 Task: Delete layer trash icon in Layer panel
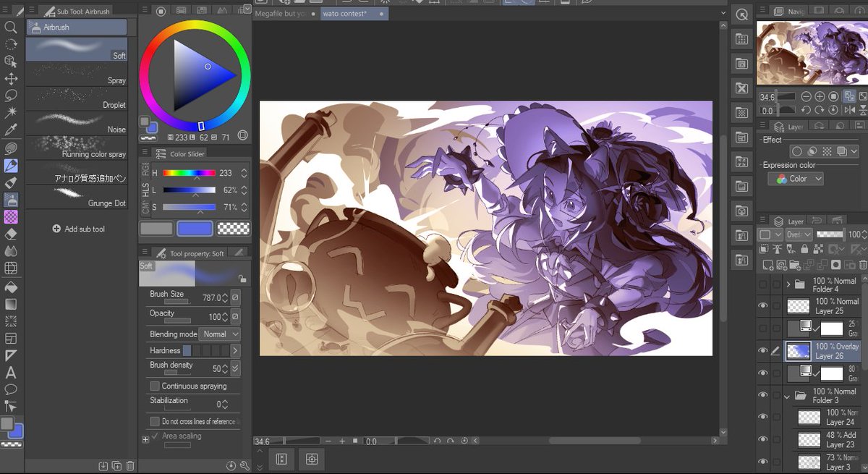[862, 265]
